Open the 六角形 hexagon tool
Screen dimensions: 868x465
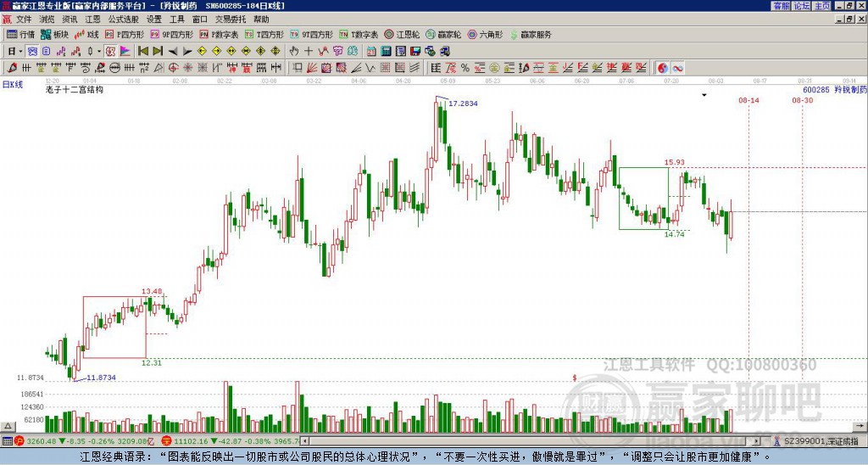pyautogui.click(x=485, y=34)
